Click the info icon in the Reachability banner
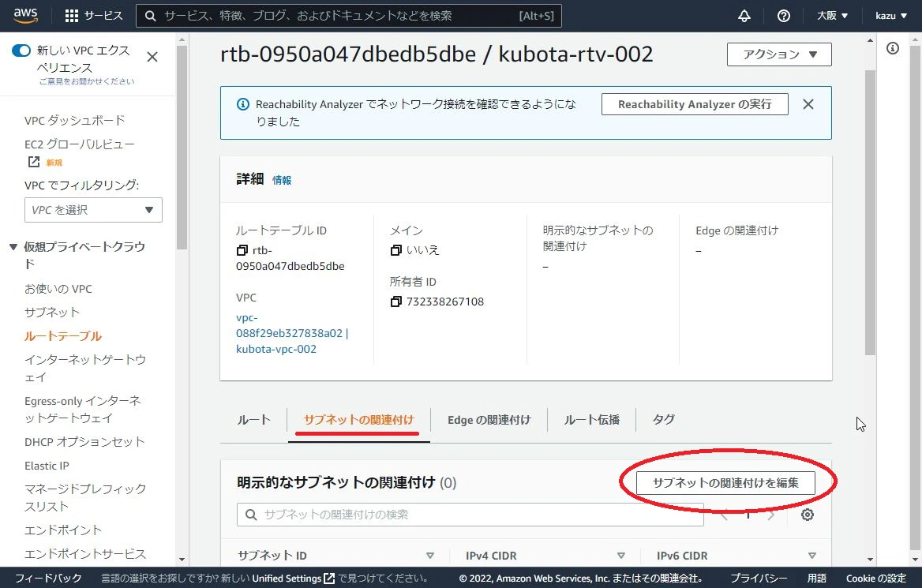922x588 pixels. [243, 104]
